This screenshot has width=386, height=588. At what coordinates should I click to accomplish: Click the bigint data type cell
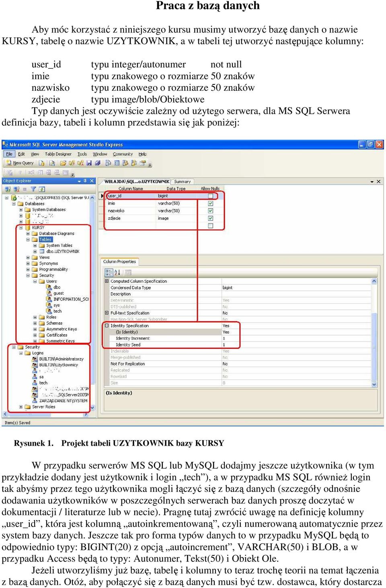tap(177, 196)
